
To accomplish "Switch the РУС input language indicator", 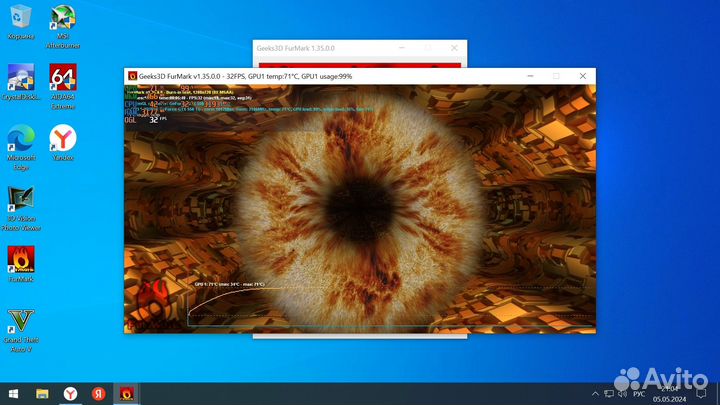I will 639,394.
